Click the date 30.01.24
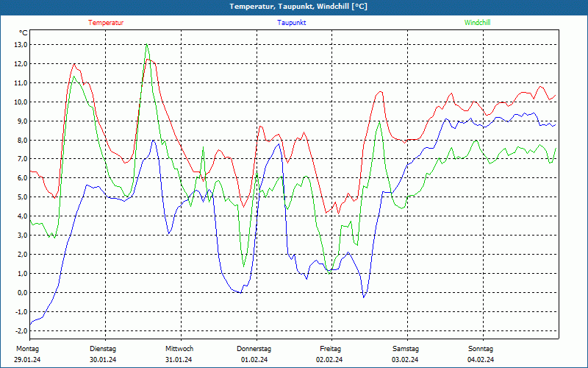Image resolution: width=588 pixels, height=368 pixels. coord(103,360)
